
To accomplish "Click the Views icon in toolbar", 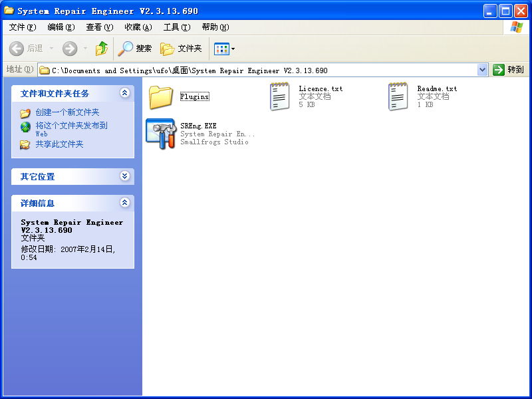I will (221, 49).
